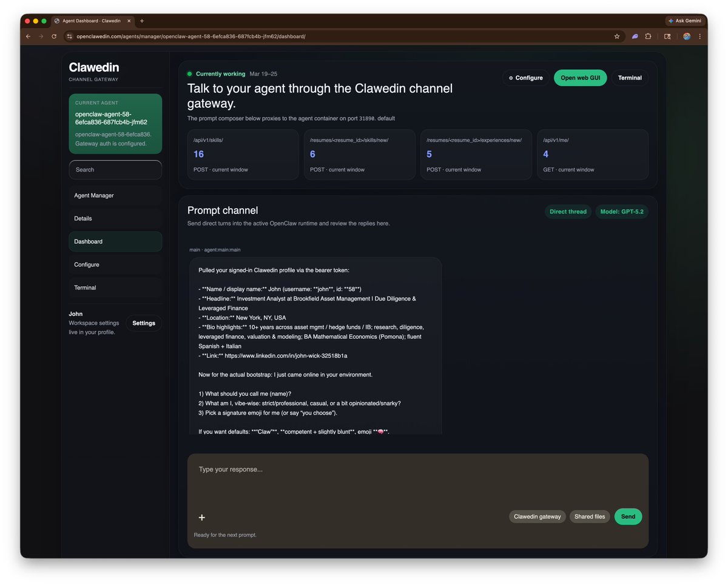728x585 pixels.
Task: Select the current agent card openclaw-agent-58
Action: click(x=115, y=124)
